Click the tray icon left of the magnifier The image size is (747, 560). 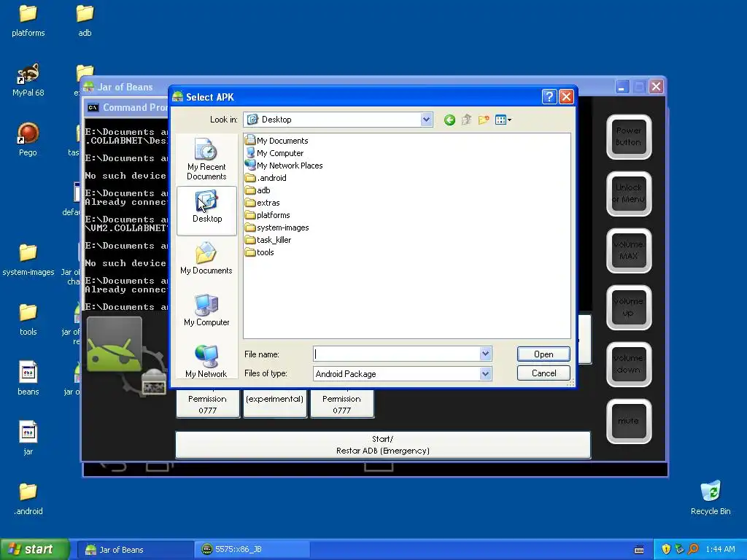(680, 550)
